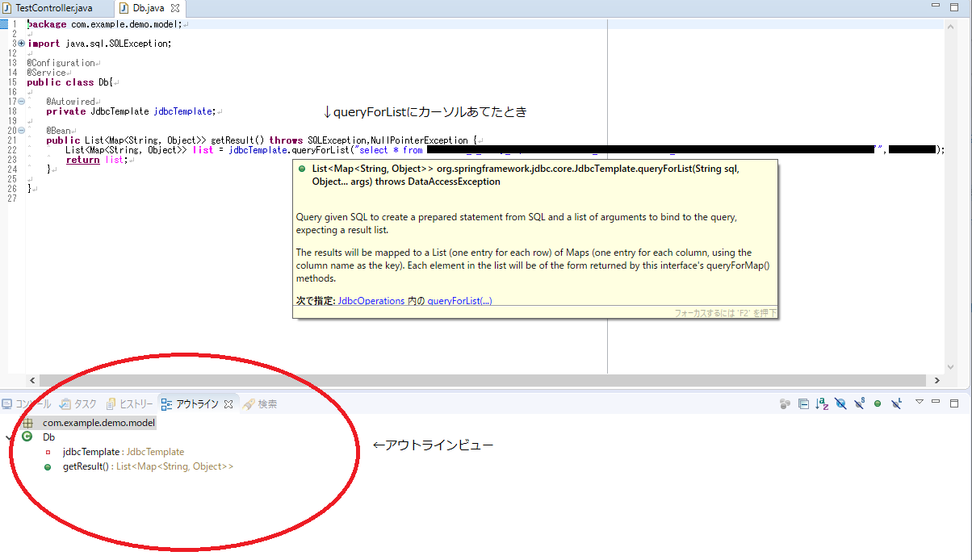
Task: Click the green class icon for Db
Action: point(28,437)
